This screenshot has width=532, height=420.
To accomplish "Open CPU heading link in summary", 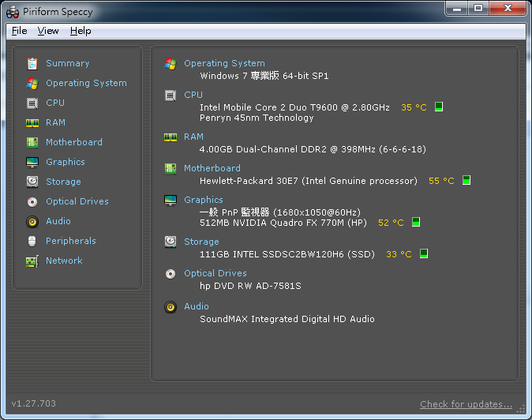I will [x=193, y=95].
